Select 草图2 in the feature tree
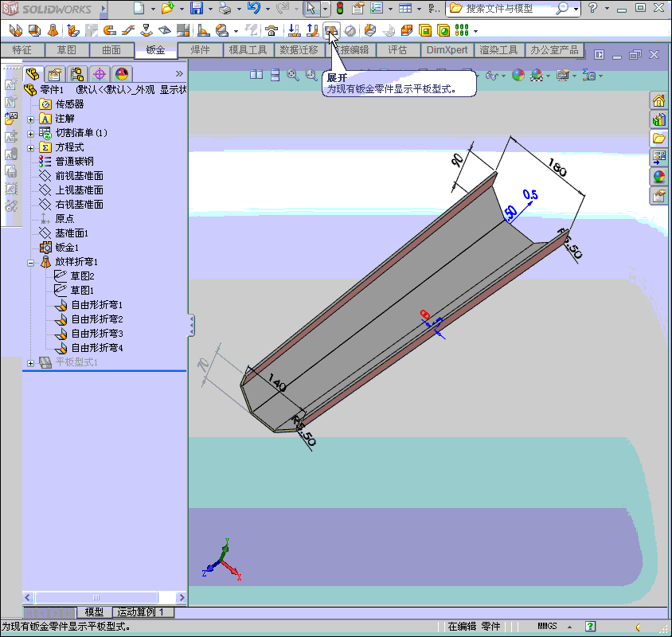Viewport: 672px width, 637px height. [82, 276]
